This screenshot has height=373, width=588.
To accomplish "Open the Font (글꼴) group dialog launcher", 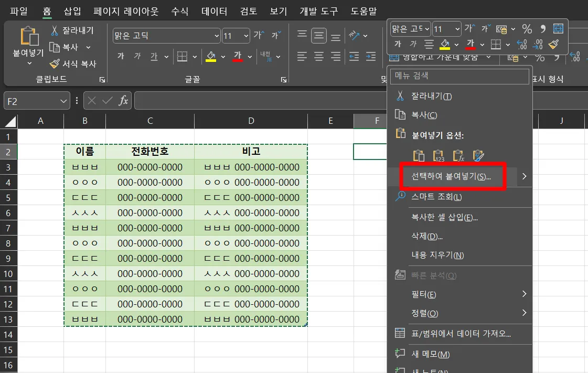I will (284, 79).
